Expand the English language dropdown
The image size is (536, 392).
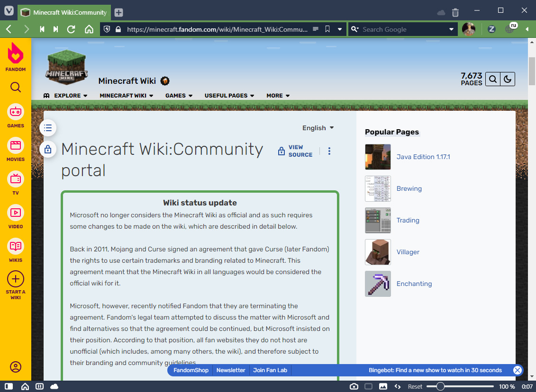(x=318, y=128)
